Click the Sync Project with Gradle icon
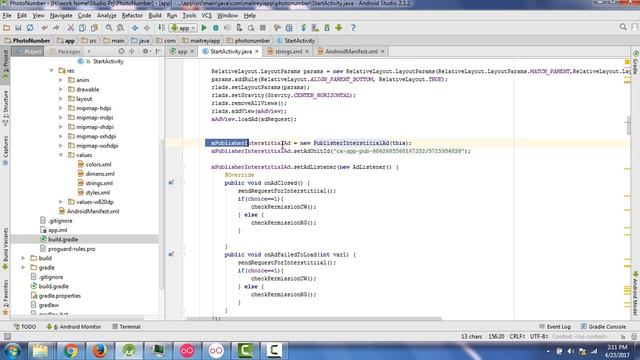Screen dimensions: 640x360 [x=304, y=28]
